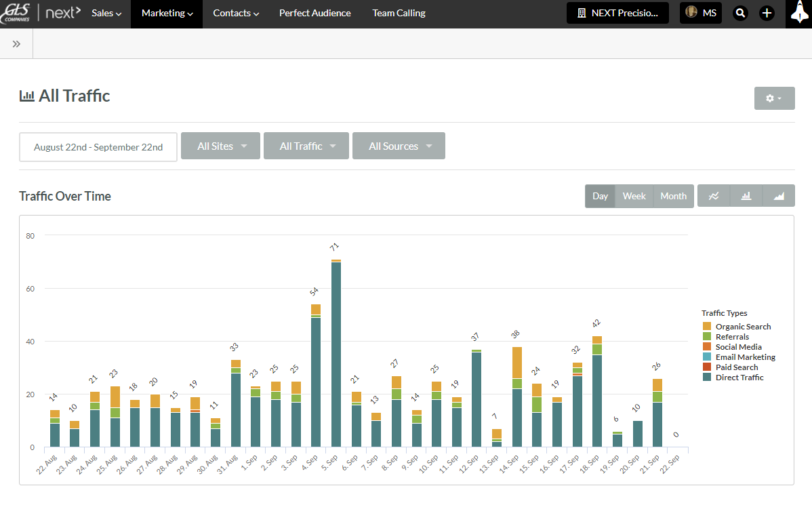Open the All Sources dropdown
Viewport: 812px width, 507px height.
[x=399, y=146]
